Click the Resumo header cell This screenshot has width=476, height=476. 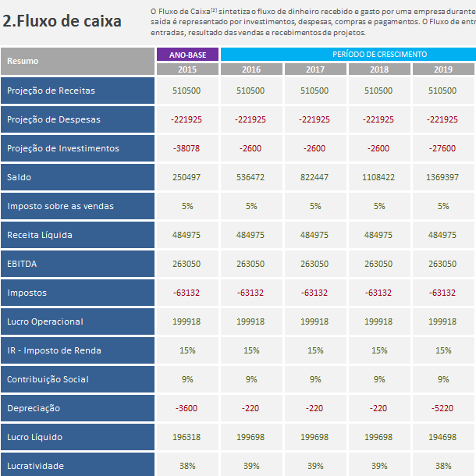[x=78, y=61]
